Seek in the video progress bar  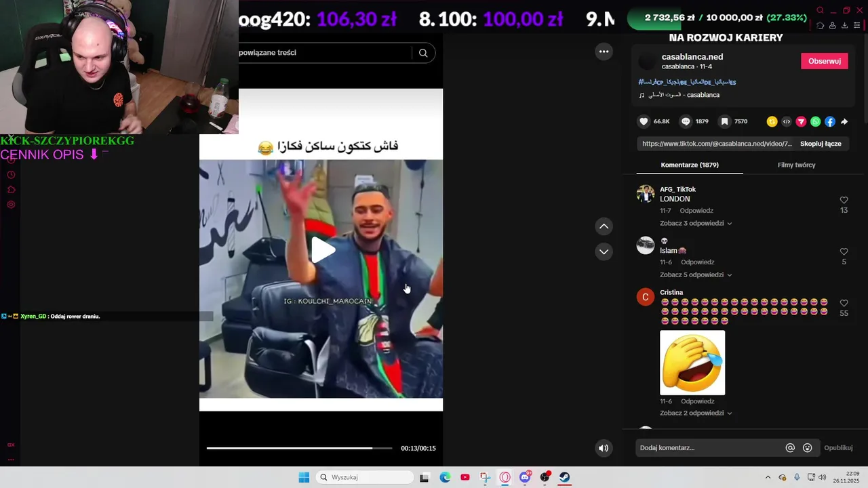299,448
